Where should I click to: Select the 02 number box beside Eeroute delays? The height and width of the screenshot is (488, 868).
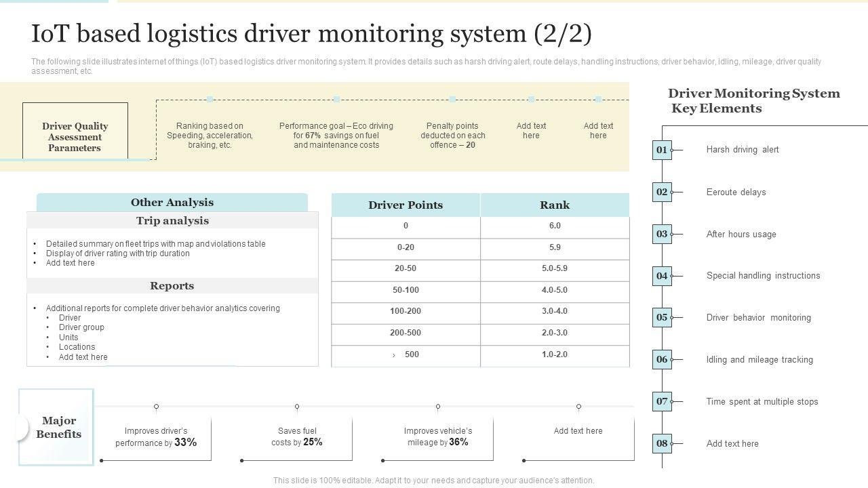662,192
